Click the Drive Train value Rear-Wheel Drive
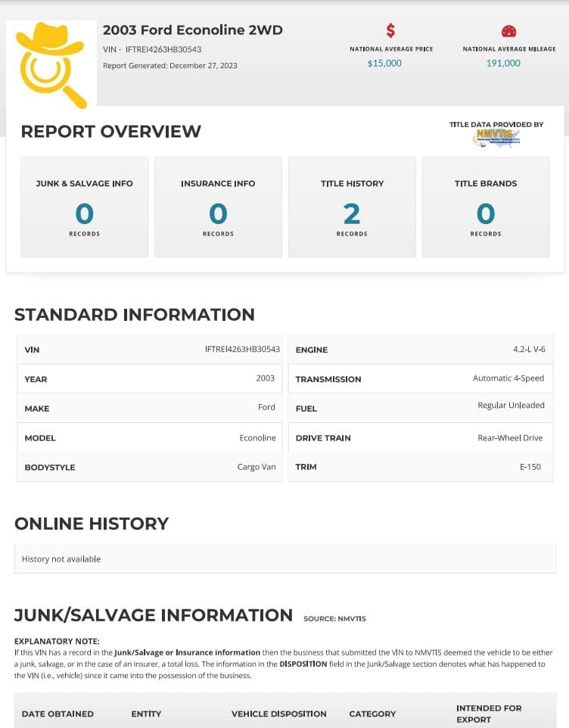 click(510, 438)
